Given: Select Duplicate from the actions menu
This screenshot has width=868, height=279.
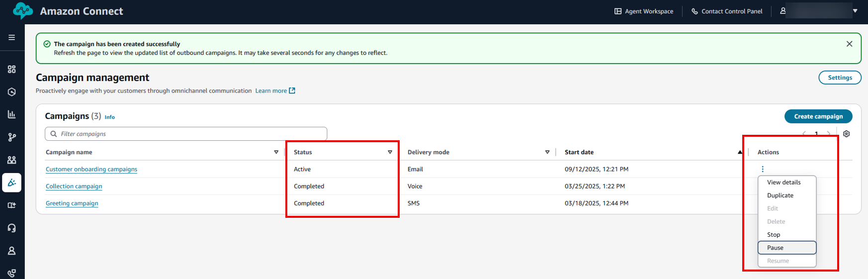Looking at the screenshot, I should click(x=780, y=195).
